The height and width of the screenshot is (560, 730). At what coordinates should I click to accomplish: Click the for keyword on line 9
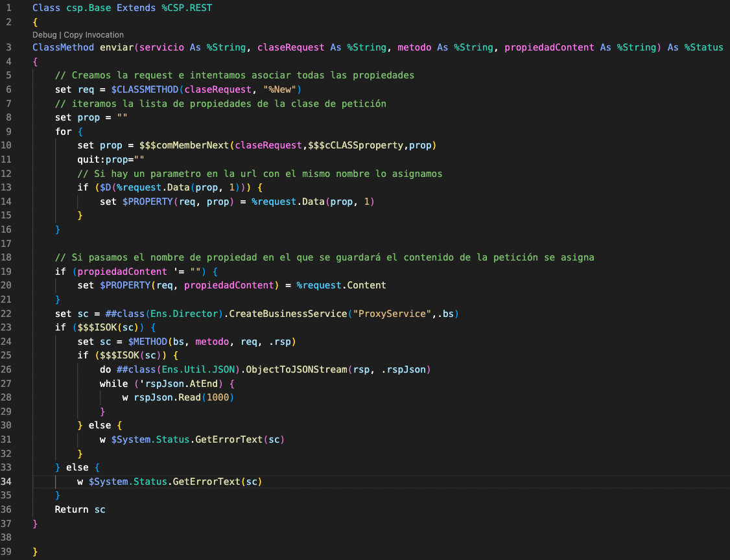63,132
